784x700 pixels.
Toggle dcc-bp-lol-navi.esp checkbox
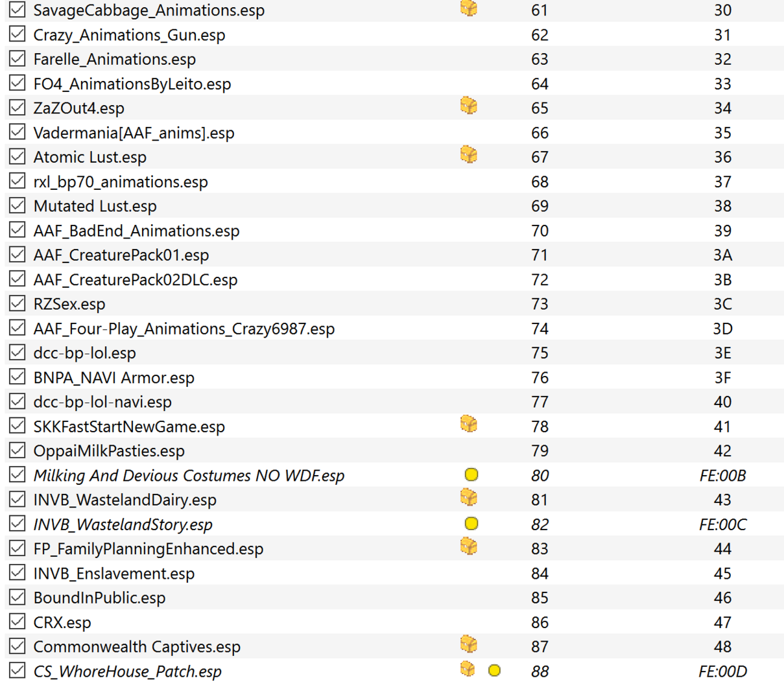point(18,401)
